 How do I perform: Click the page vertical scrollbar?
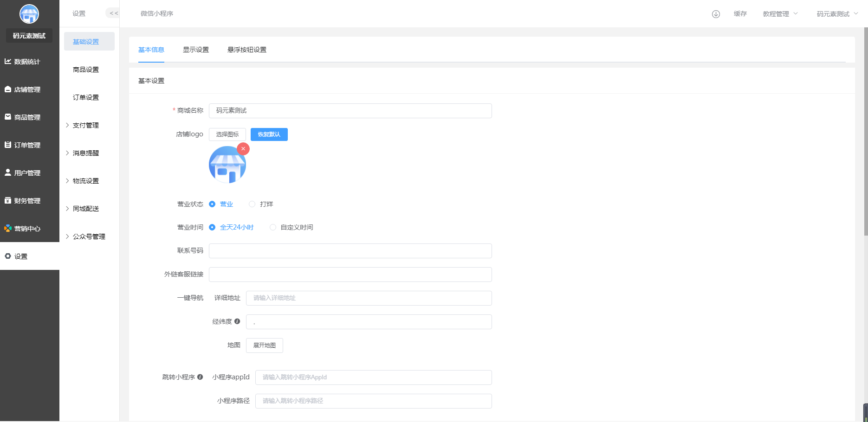(866, 131)
